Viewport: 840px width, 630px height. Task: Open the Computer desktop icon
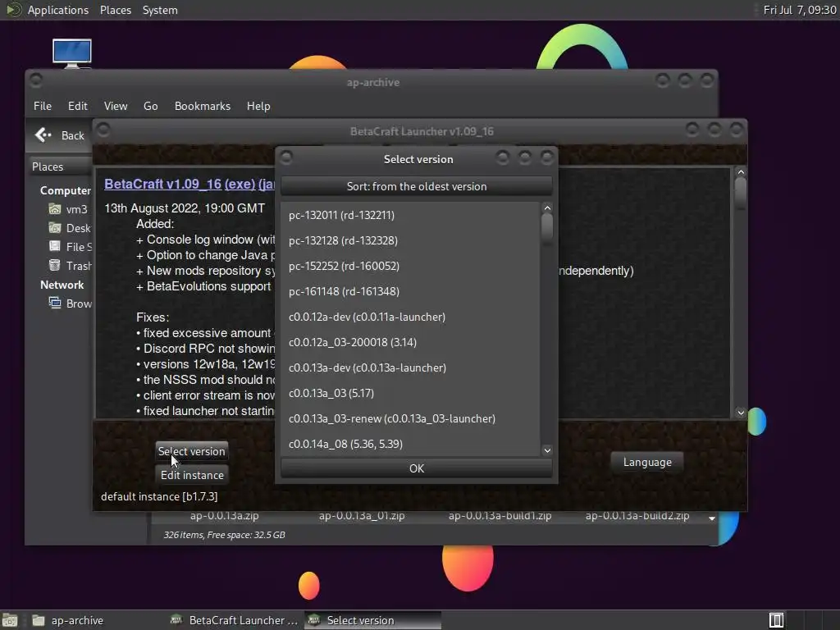(72, 53)
